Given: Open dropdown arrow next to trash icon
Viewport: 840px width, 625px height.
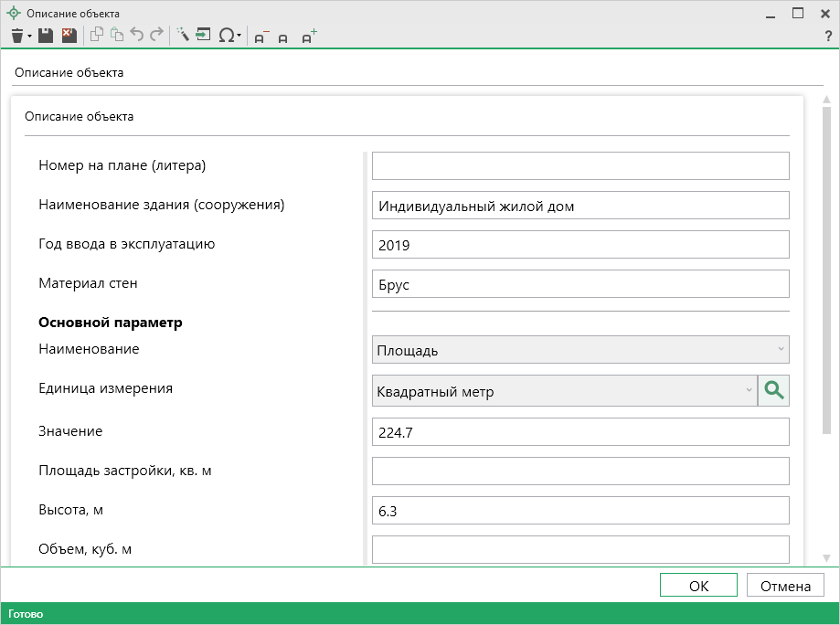Looking at the screenshot, I should pyautogui.click(x=30, y=37).
